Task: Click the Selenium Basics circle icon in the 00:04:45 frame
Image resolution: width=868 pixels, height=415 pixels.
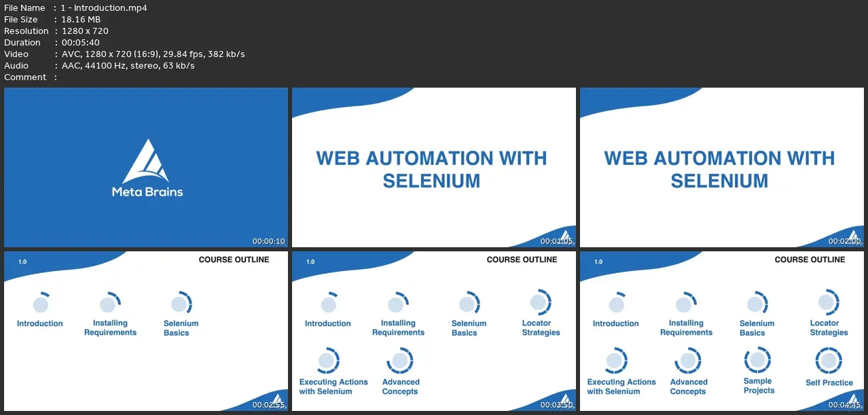Action: tap(756, 304)
